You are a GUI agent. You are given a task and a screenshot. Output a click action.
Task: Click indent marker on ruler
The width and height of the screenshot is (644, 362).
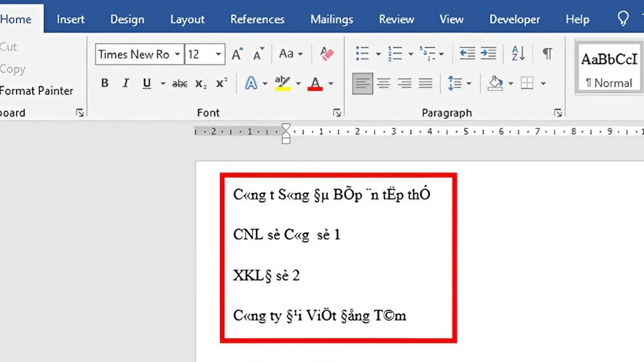pos(286,134)
